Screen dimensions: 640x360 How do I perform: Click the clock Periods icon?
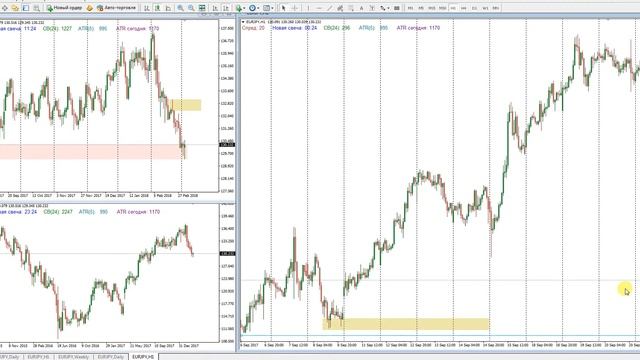(x=252, y=8)
